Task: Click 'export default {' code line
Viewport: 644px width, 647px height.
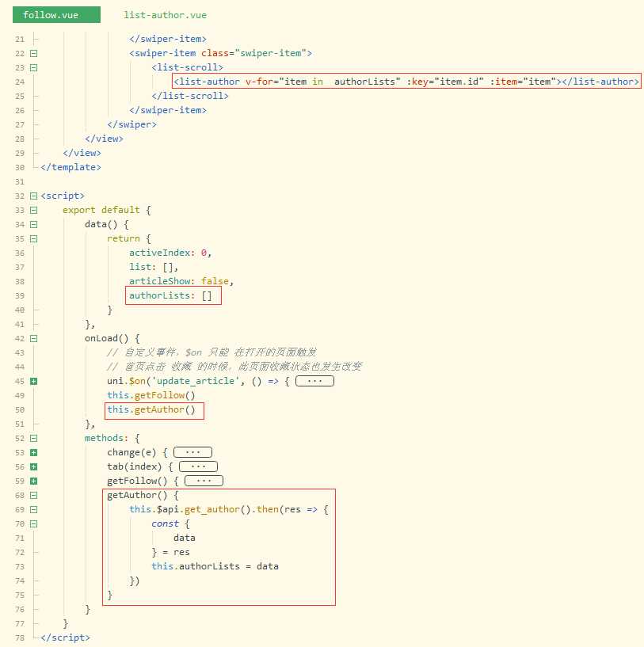Action: tap(107, 210)
